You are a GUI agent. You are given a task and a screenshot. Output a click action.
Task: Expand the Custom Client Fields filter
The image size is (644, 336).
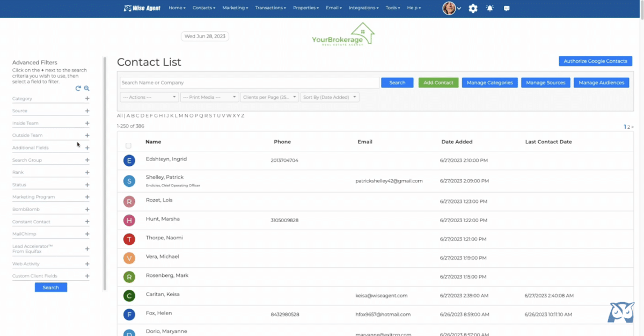(87, 276)
